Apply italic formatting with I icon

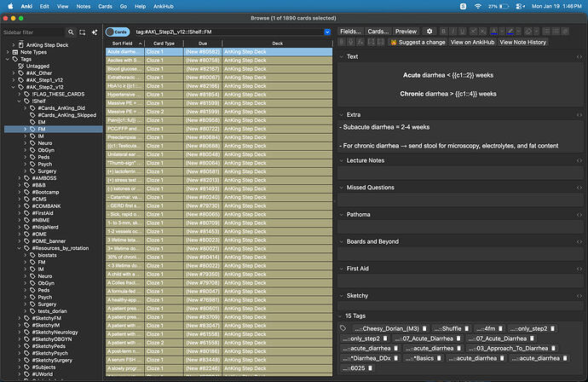453,32
